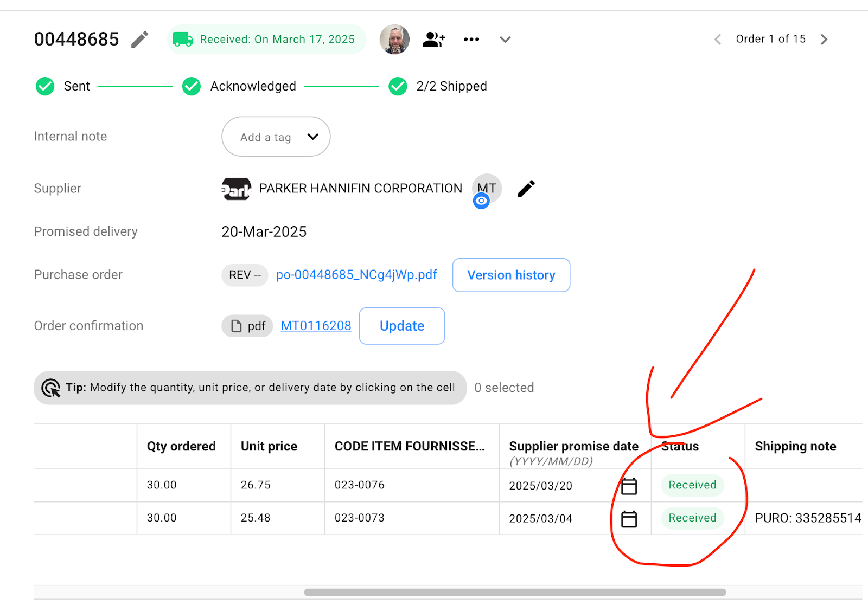Click the Received status in first row

pos(692,485)
